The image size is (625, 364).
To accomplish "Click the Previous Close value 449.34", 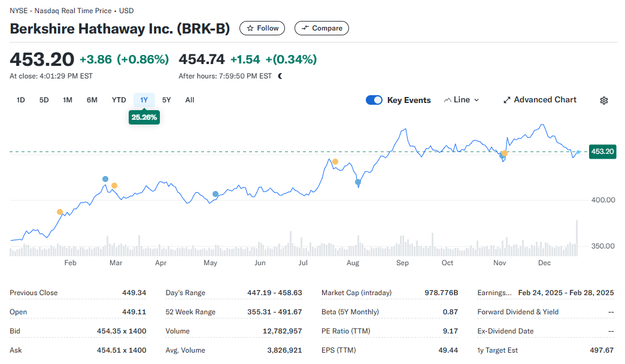I will coord(134,293).
